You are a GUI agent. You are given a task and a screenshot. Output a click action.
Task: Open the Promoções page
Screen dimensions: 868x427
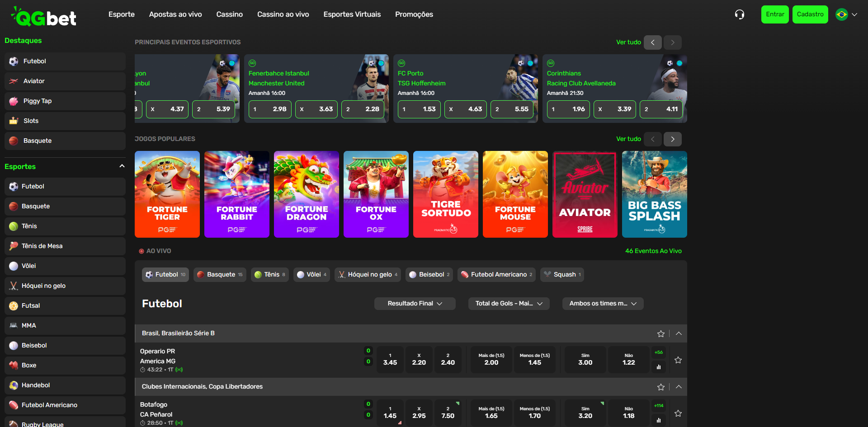tap(414, 14)
